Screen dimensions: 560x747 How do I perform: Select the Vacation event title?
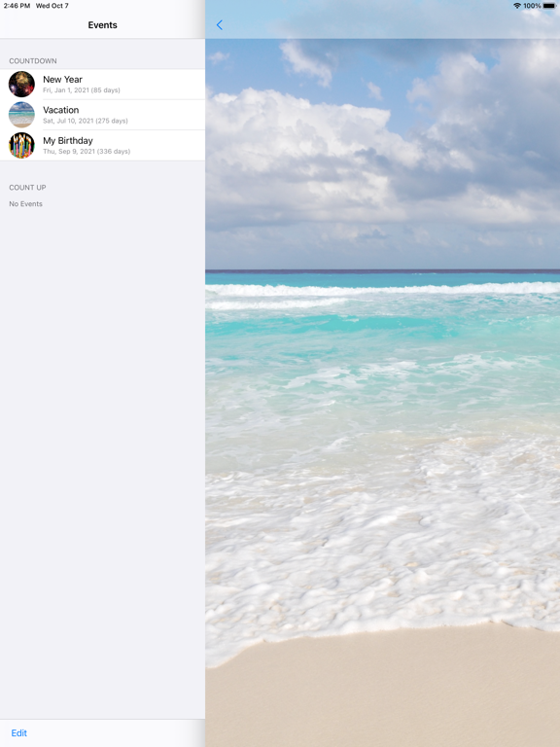[x=61, y=110]
